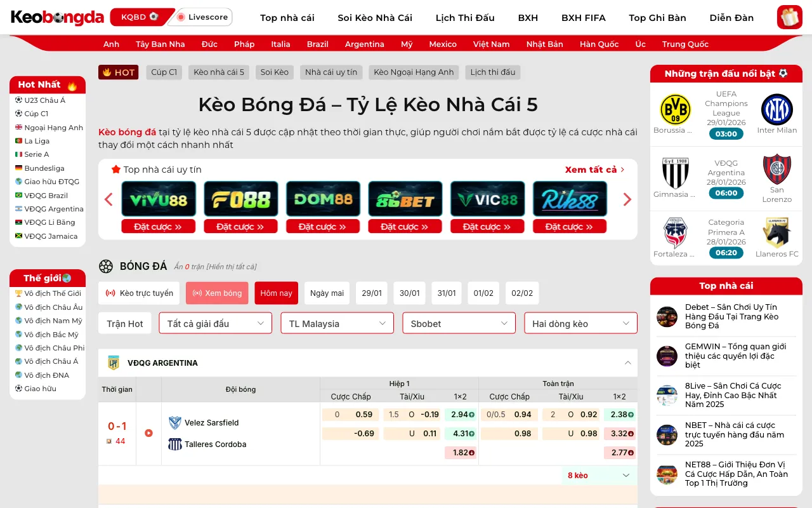Click the 03:00 Champions League match time badge
The image size is (812, 508).
[726, 134]
